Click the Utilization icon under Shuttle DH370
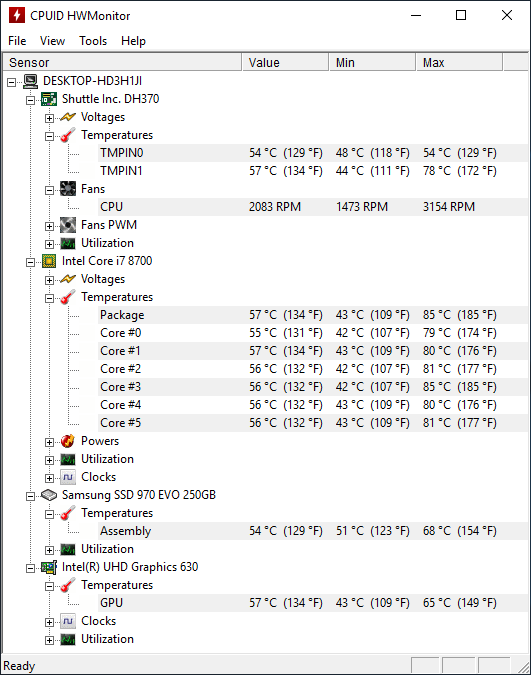The width and height of the screenshot is (531, 675). pyautogui.click(x=68, y=243)
